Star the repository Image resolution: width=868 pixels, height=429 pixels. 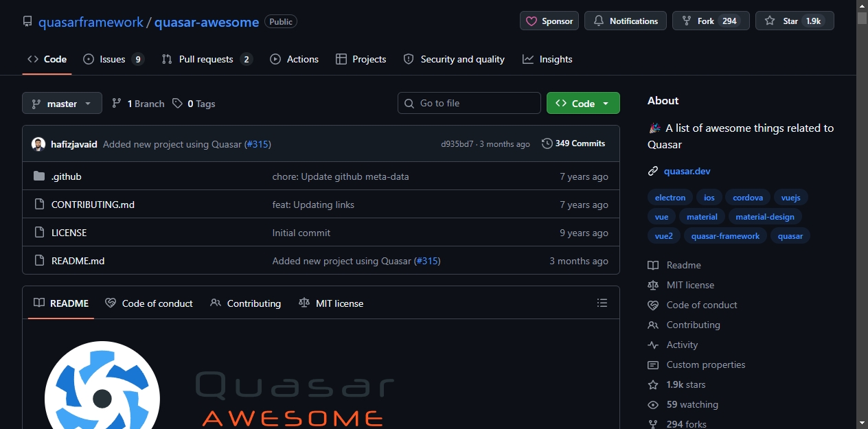[795, 21]
